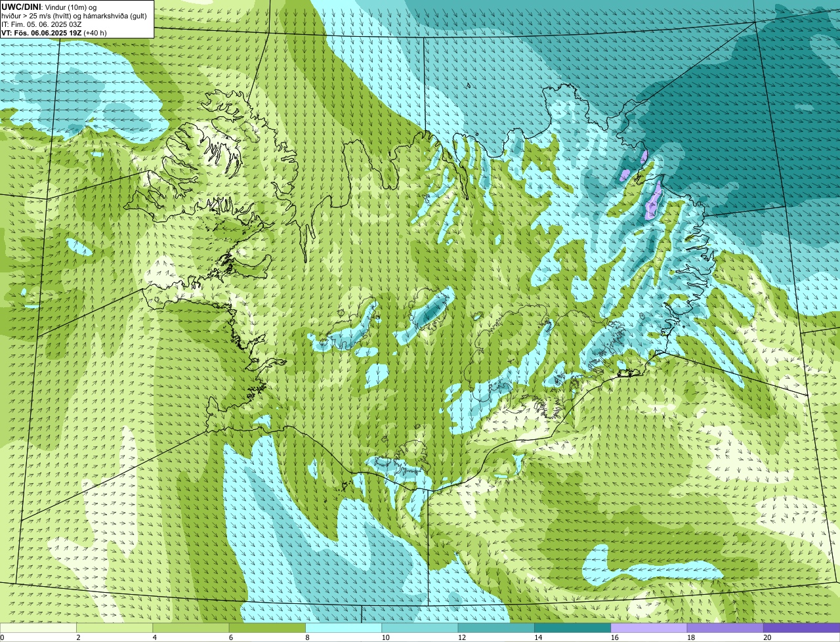The width and height of the screenshot is (840, 642).
Task: Click the "18" label on the wind scale
Action: pos(690,637)
